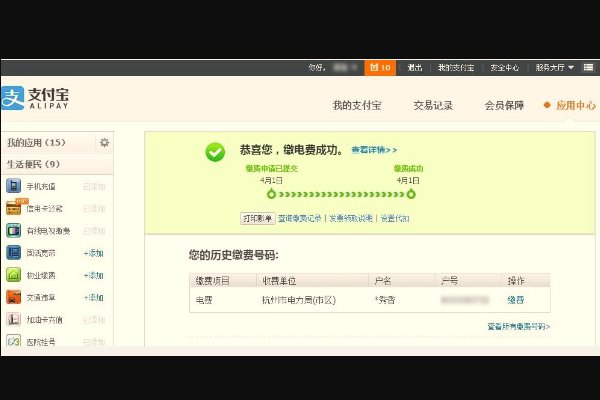Click the 恭喜您,缴电费成功 heading
Viewport: 600px width, 400px height.
click(x=291, y=150)
